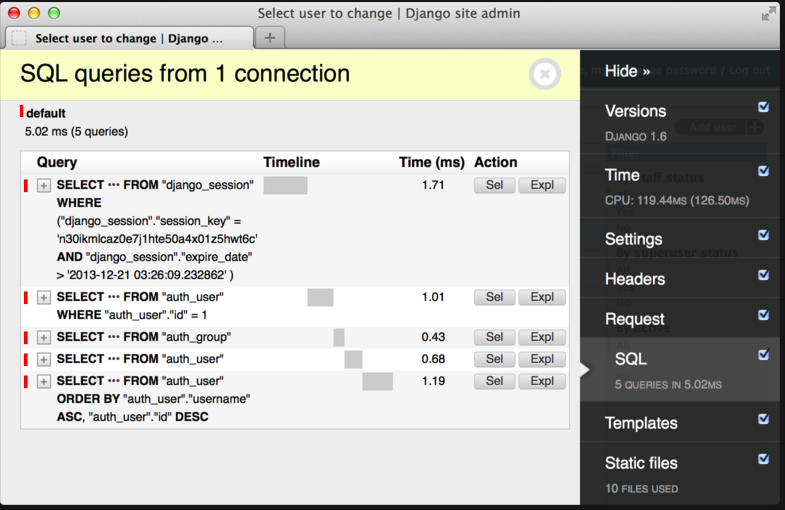Click the 'default' connection label

pyautogui.click(x=46, y=113)
